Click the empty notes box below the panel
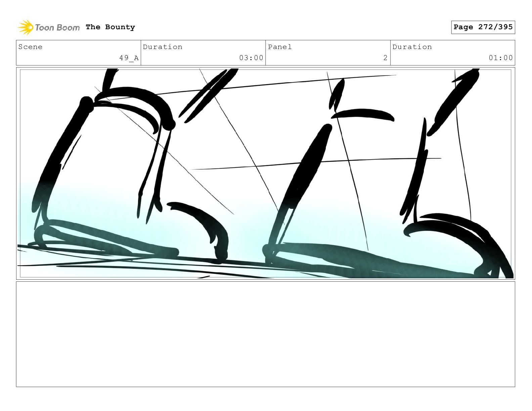Image resolution: width=532 pixels, height=411 pixels. 265,334
